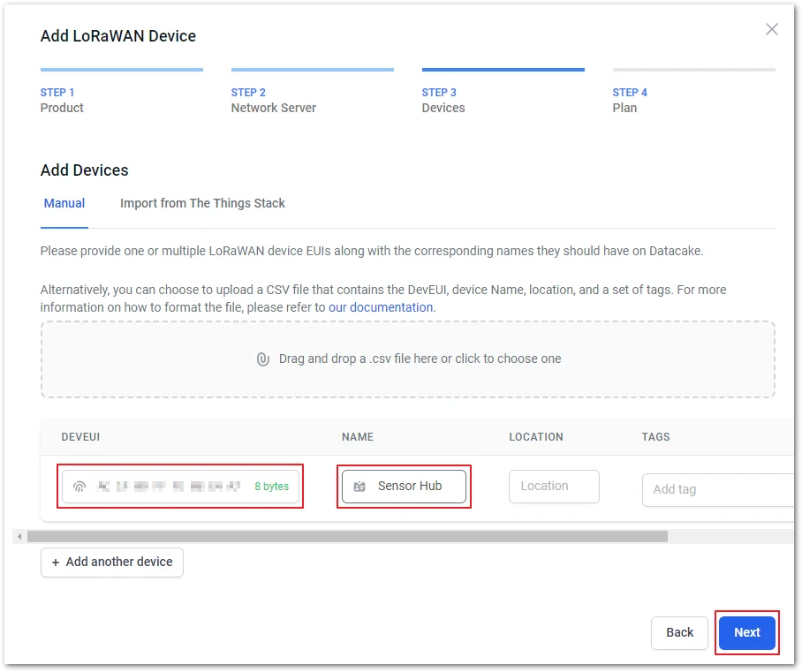The image size is (802, 672).
Task: Open Import from The Things Stack tab
Action: click(202, 204)
